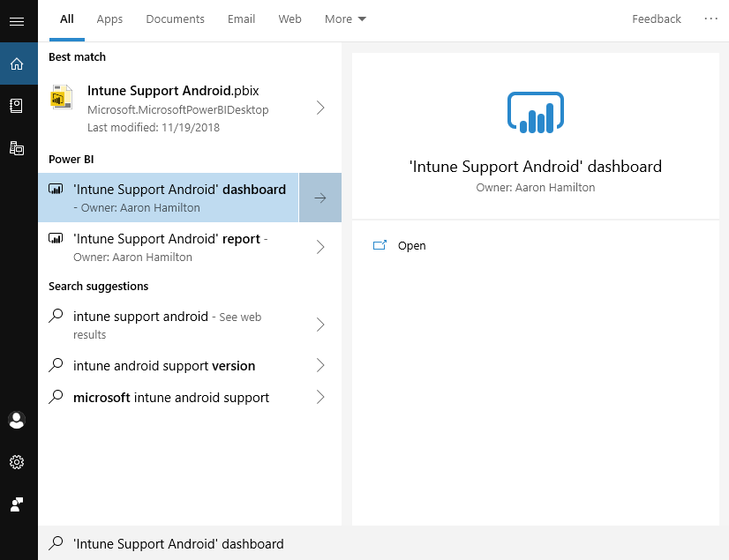Switch to the Documents tab
The width and height of the screenshot is (729, 560).
[x=175, y=19]
